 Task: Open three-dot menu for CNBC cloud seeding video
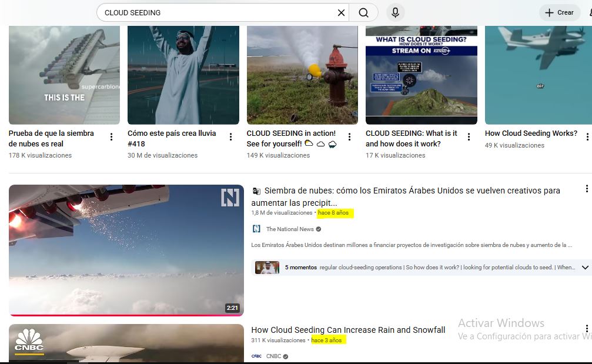point(586,329)
